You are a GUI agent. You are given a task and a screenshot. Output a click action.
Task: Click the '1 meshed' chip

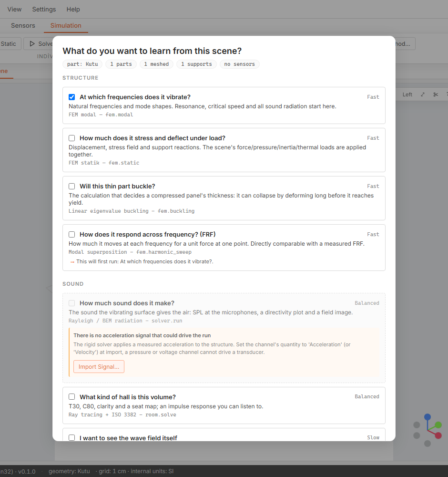click(156, 64)
